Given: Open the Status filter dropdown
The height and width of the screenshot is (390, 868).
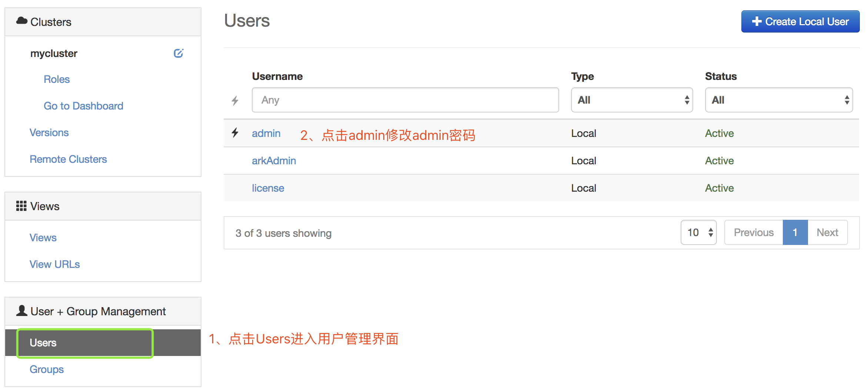Looking at the screenshot, I should pos(779,100).
